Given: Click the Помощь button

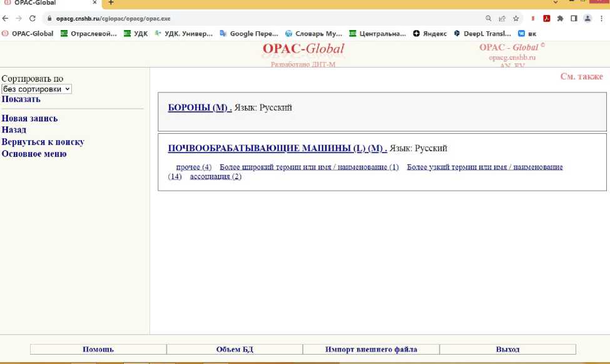Looking at the screenshot, I should [98, 349].
